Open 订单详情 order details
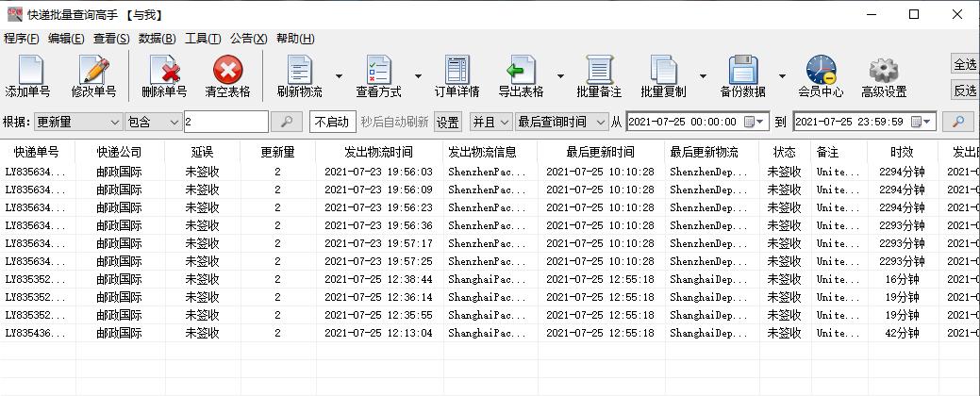This screenshot has height=396, width=980. pyautogui.click(x=457, y=75)
